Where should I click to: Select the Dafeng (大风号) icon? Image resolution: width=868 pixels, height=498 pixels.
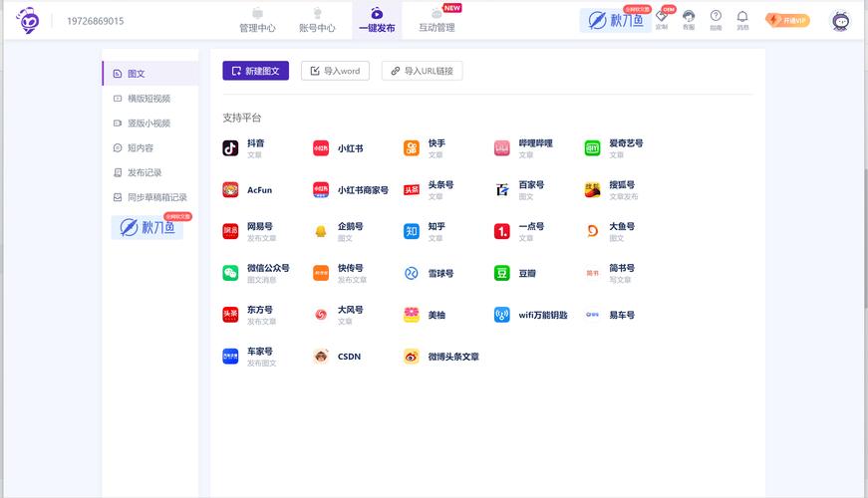coord(321,315)
